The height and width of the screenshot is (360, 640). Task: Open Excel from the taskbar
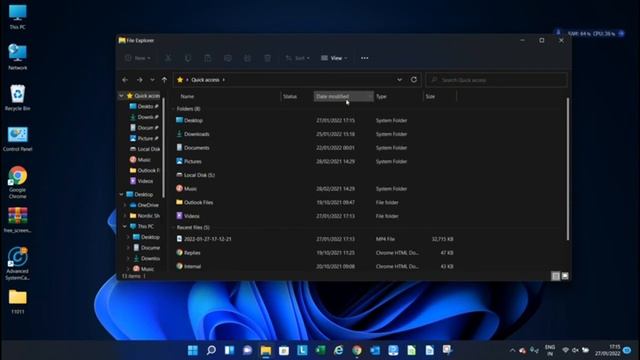[320, 350]
